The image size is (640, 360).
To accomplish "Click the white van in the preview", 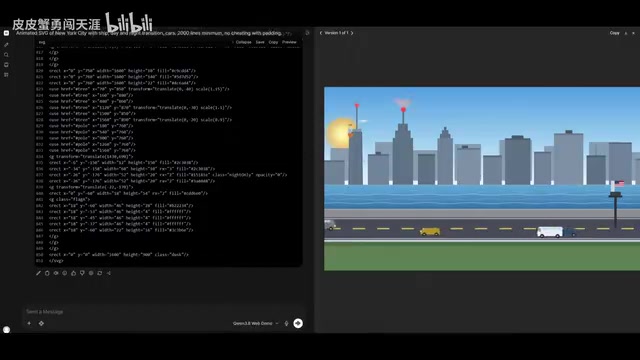I will [x=550, y=232].
